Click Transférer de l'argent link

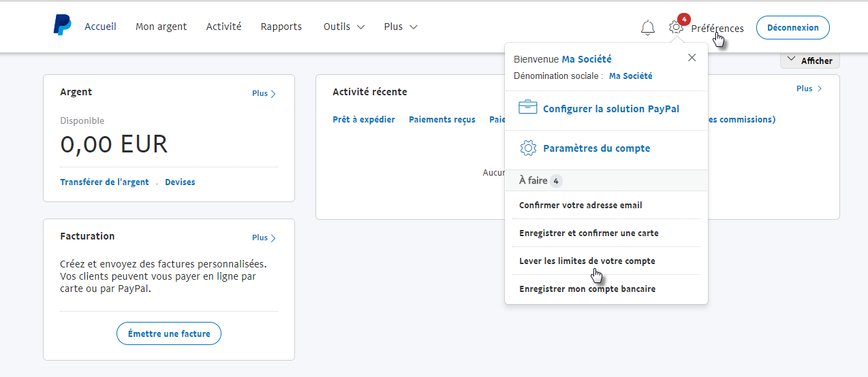[x=104, y=182]
